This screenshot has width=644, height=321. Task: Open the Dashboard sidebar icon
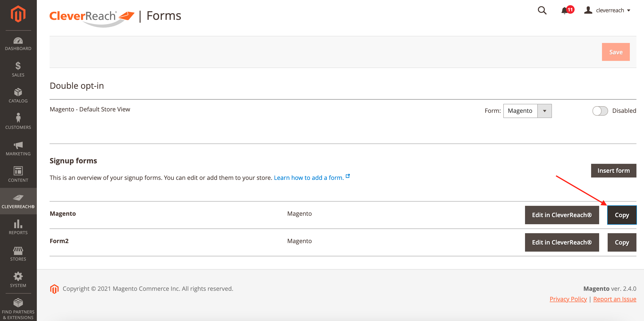[x=18, y=43]
